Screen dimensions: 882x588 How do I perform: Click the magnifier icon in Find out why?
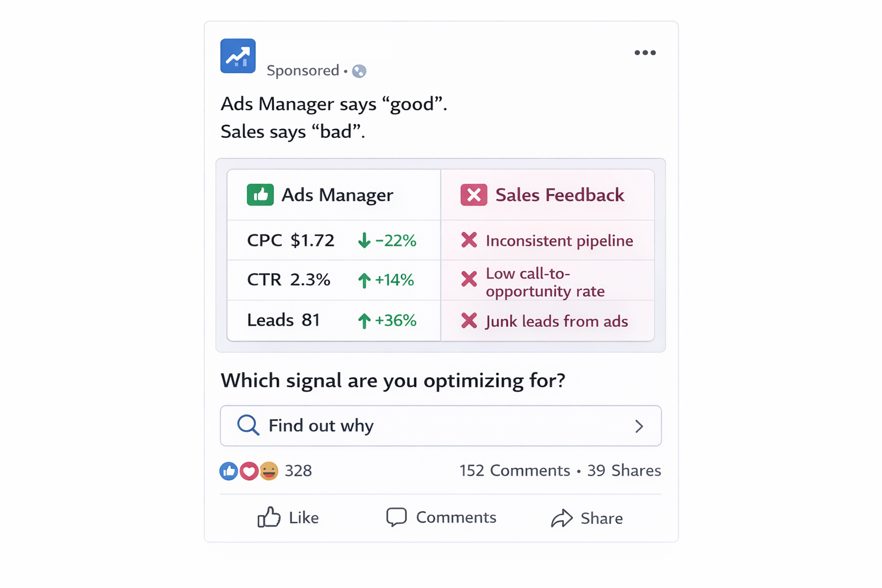point(248,425)
